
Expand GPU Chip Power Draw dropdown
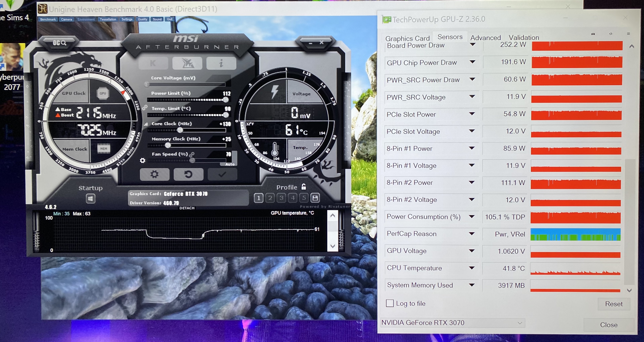pyautogui.click(x=472, y=62)
